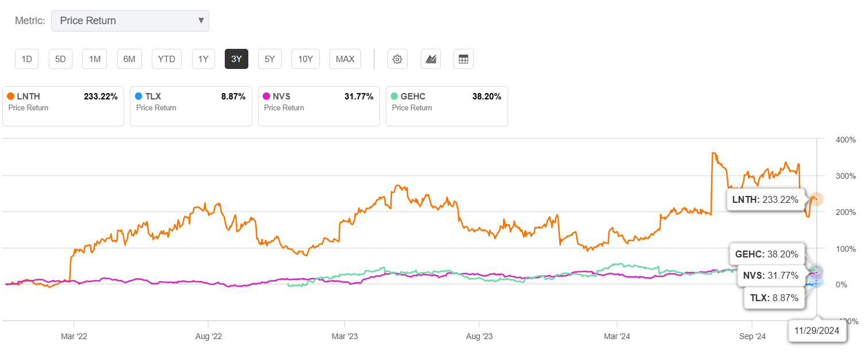Open chart settings gear icon
Image resolution: width=868 pixels, height=354 pixels.
point(397,59)
